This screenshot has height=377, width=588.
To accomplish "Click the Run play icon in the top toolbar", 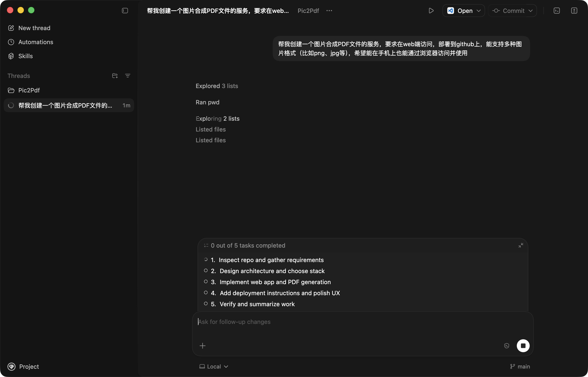I will (x=431, y=11).
